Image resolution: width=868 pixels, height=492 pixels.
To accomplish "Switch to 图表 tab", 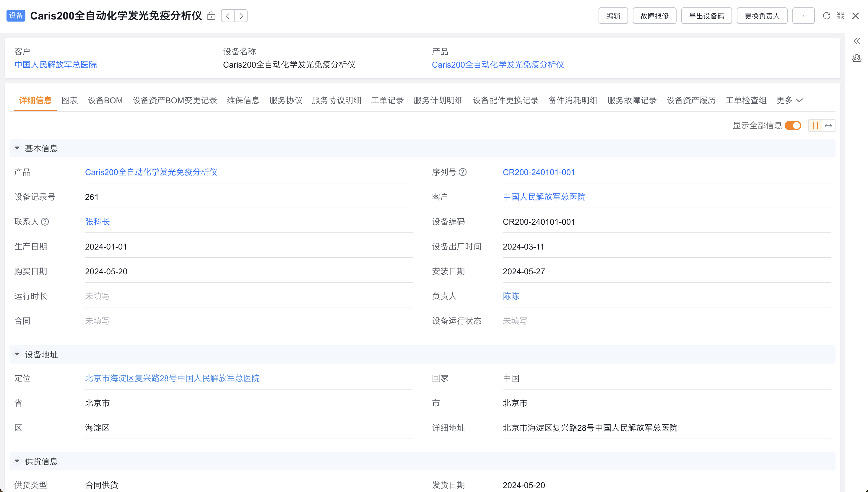I will (70, 100).
